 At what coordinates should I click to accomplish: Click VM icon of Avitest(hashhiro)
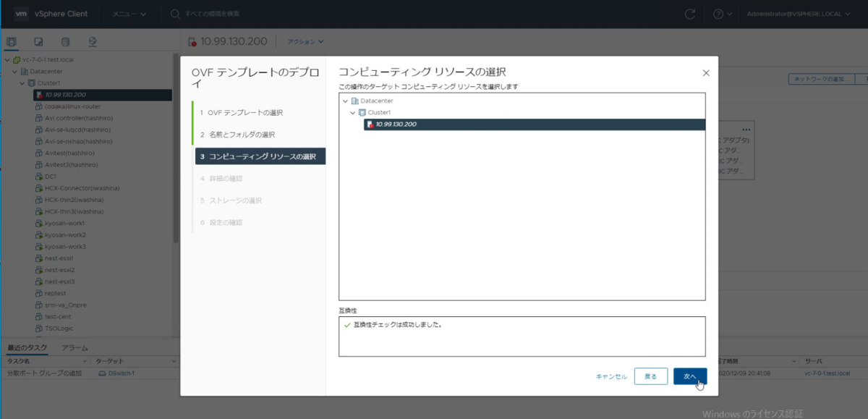point(39,153)
